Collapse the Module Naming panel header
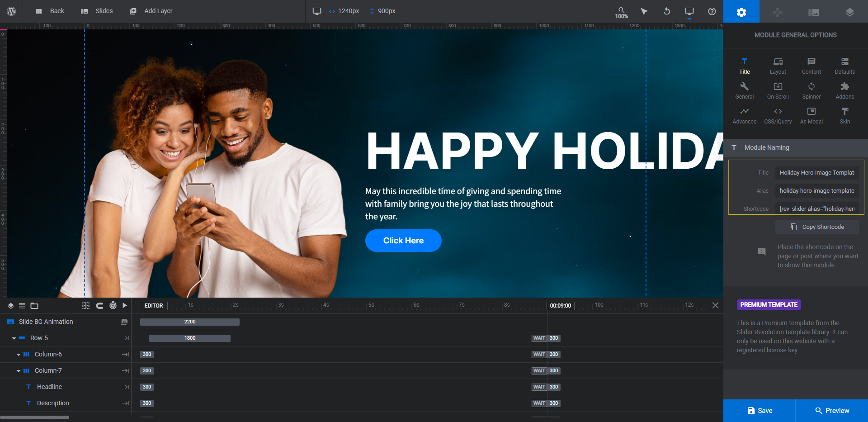The height and width of the screenshot is (422, 868). point(796,147)
